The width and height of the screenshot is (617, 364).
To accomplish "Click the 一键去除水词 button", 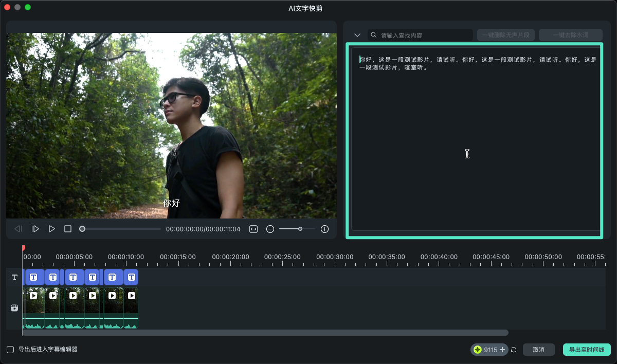I will click(x=570, y=35).
